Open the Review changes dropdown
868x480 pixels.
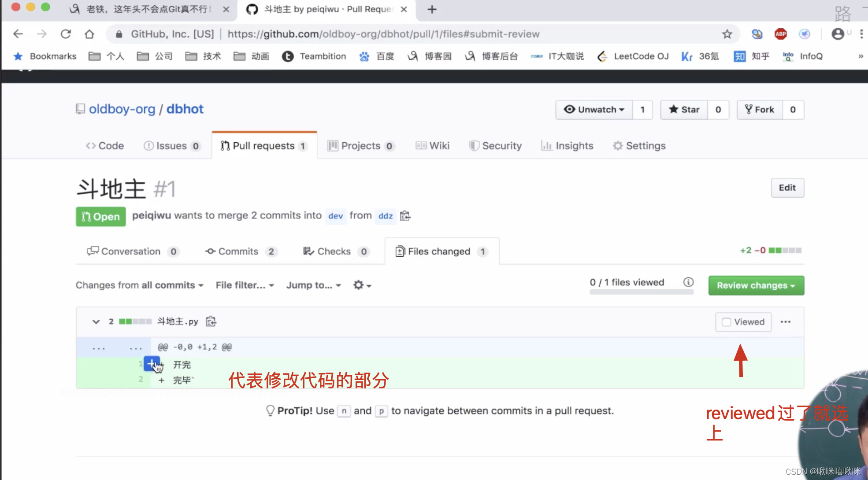tap(756, 285)
